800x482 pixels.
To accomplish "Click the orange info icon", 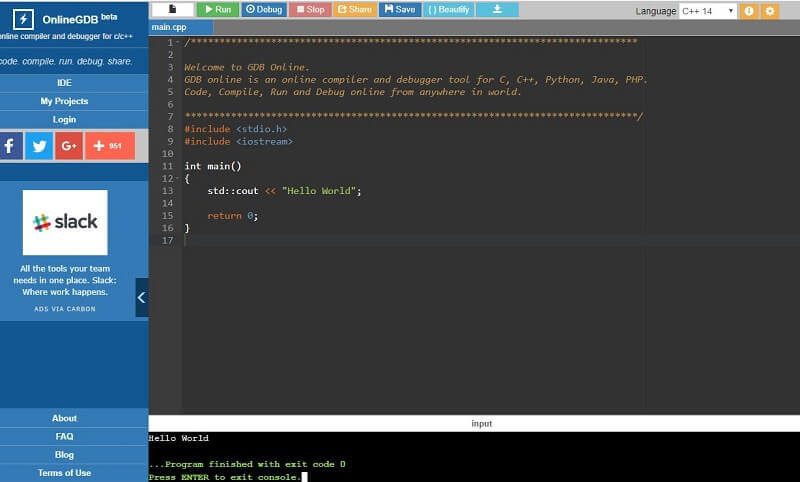I will (x=748, y=11).
